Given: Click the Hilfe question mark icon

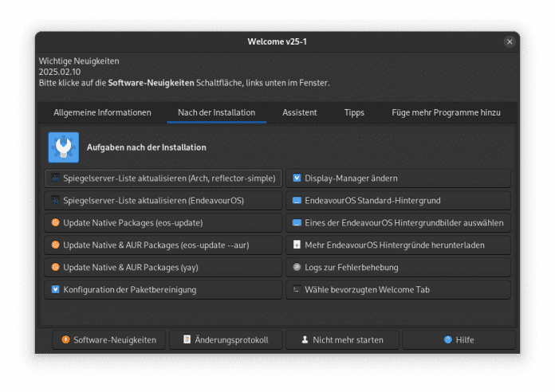Looking at the screenshot, I should point(448,340).
